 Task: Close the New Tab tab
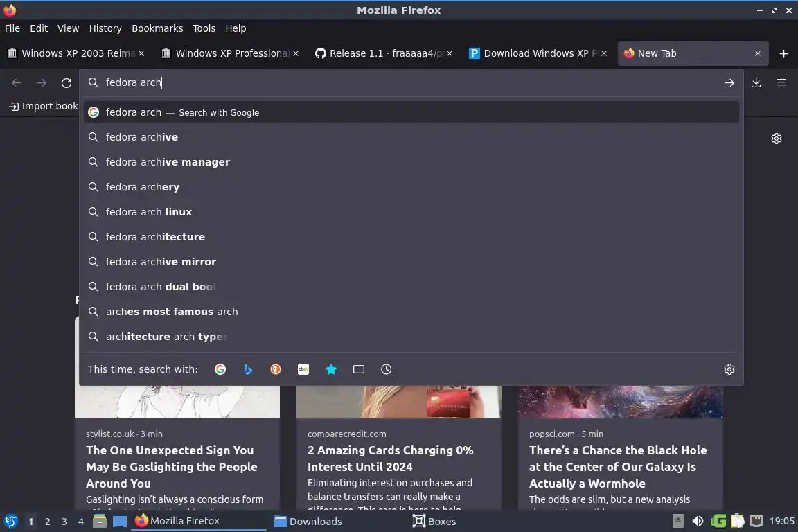pyautogui.click(x=757, y=53)
